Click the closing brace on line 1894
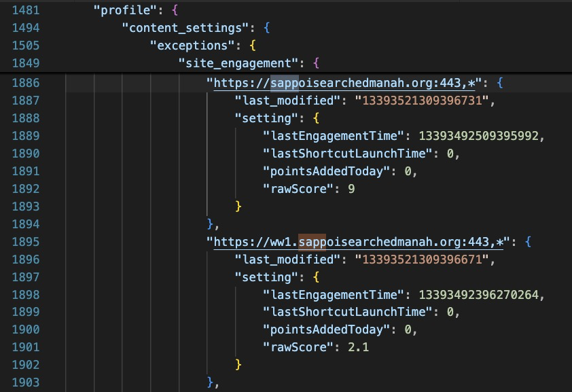The width and height of the screenshot is (572, 392). click(x=210, y=224)
